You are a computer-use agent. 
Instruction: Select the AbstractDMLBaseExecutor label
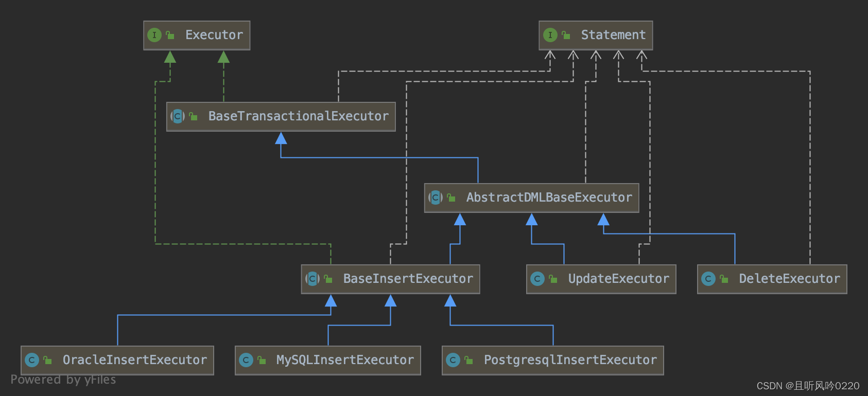coord(549,197)
